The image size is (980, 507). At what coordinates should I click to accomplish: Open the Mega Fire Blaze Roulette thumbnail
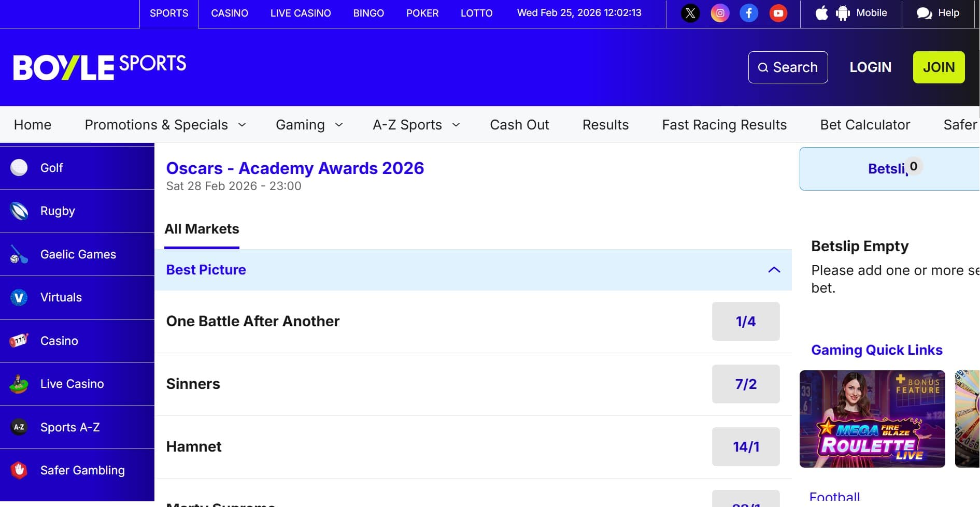[x=872, y=418]
